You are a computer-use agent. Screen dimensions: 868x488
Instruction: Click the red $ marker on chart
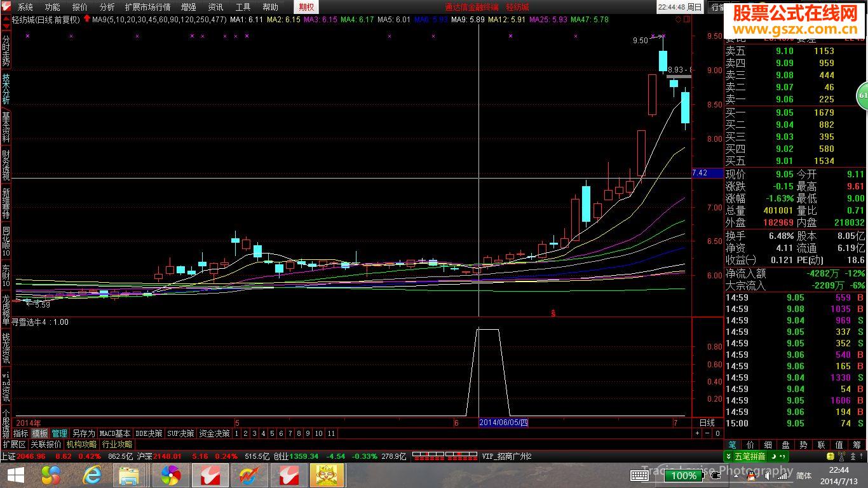(x=553, y=313)
